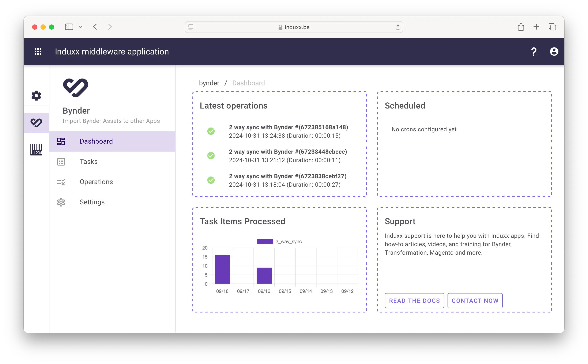The image size is (588, 364).
Task: Reload the page in address bar
Action: [x=397, y=27]
